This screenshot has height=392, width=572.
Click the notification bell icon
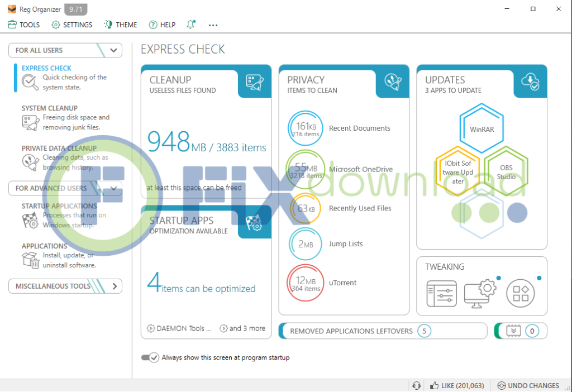(191, 25)
